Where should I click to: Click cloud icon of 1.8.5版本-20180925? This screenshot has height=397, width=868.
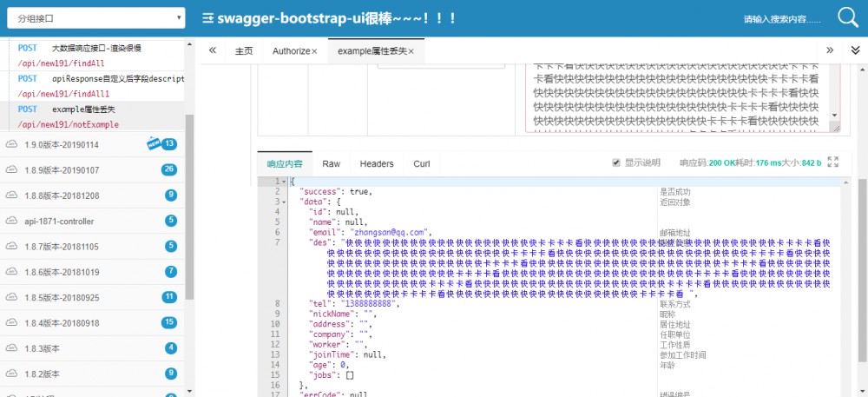click(x=11, y=297)
